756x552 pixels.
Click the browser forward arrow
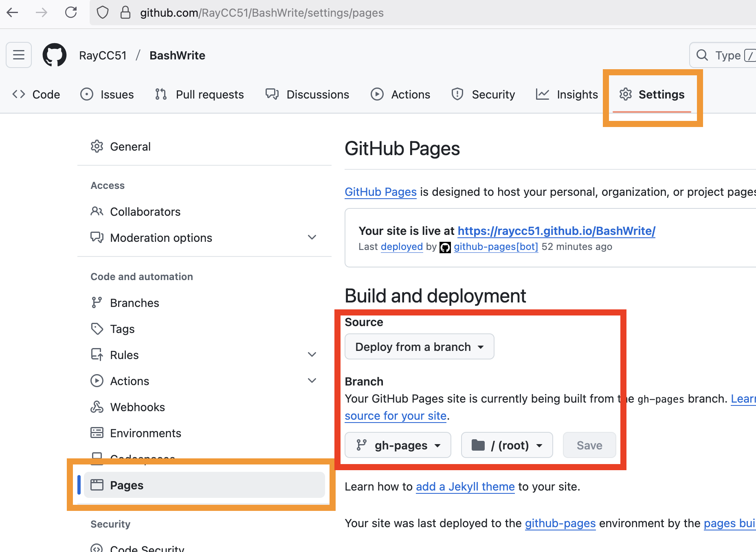(x=42, y=13)
